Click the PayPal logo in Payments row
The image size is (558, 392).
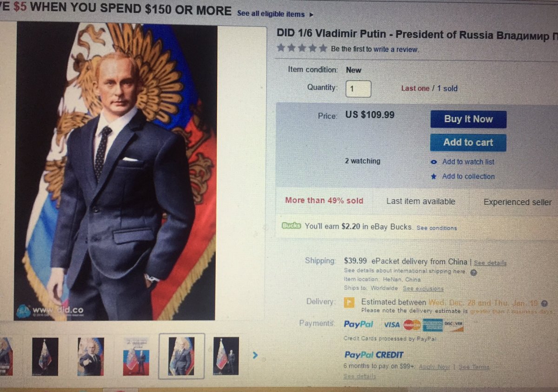359,324
